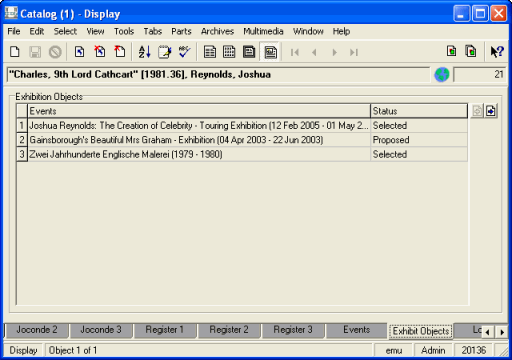Sort records with the A-Z icon
Viewport: 512px width, 360px height.
(144, 52)
